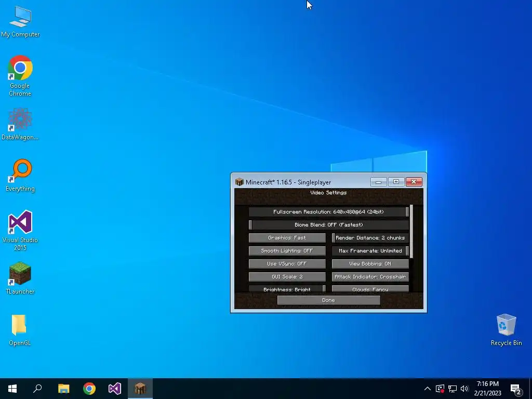
Task: Click the Render Distance slider
Action: pos(370,238)
